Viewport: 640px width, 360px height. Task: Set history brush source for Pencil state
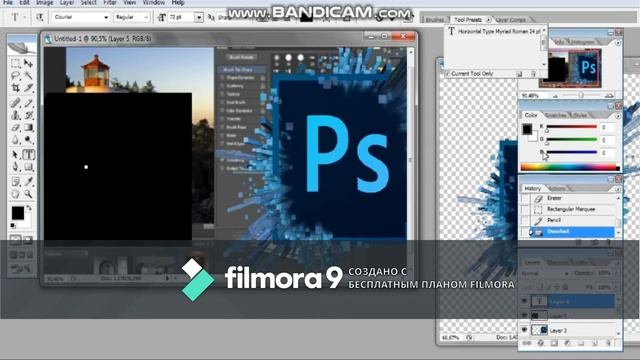(x=525, y=220)
